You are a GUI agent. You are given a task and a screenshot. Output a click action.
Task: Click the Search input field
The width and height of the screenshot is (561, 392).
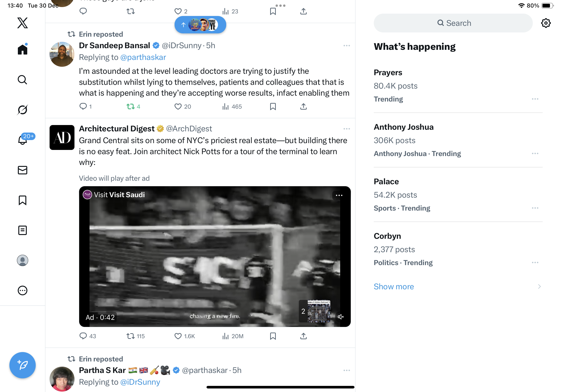point(453,23)
